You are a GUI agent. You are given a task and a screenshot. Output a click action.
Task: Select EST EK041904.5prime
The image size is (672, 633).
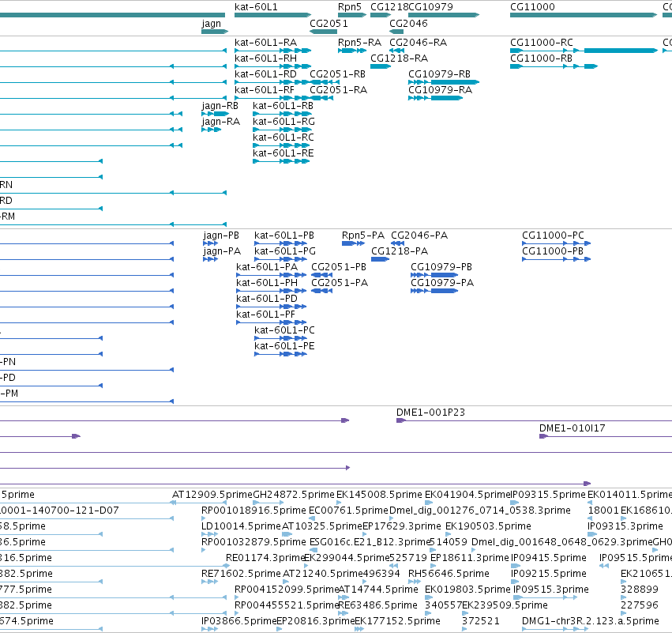click(x=467, y=495)
